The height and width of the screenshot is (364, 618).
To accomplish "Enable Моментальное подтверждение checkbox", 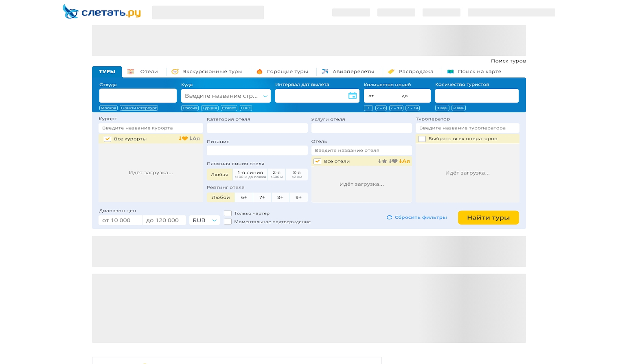I will click(228, 222).
